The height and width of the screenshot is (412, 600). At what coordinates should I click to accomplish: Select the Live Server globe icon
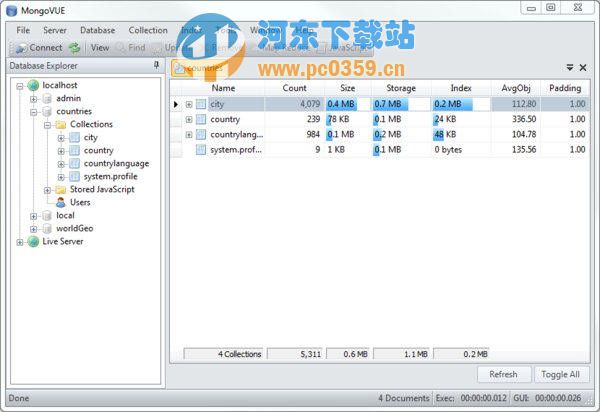(33, 241)
